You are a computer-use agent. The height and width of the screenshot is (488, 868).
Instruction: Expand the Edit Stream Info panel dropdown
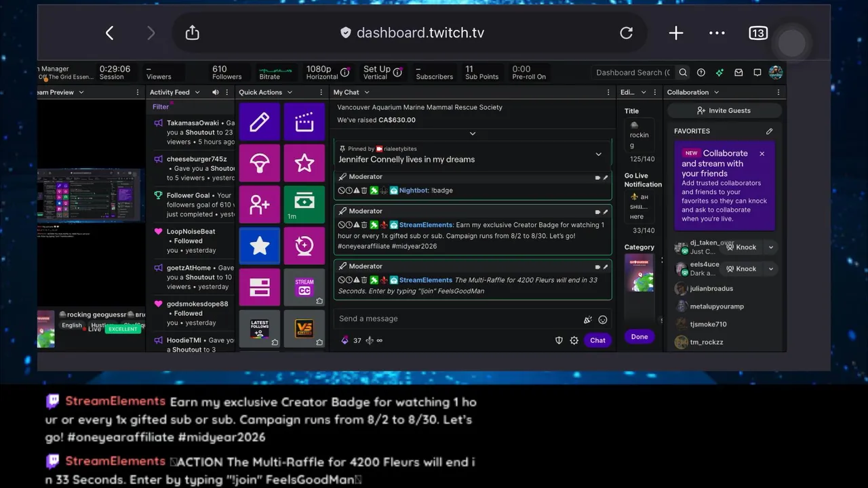click(642, 92)
